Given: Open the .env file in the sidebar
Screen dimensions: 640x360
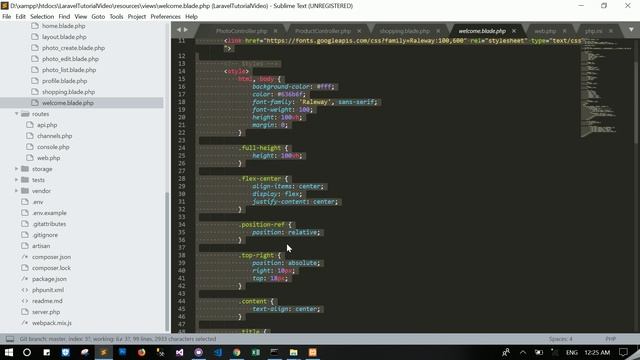Looking at the screenshot, I should pos(38,202).
